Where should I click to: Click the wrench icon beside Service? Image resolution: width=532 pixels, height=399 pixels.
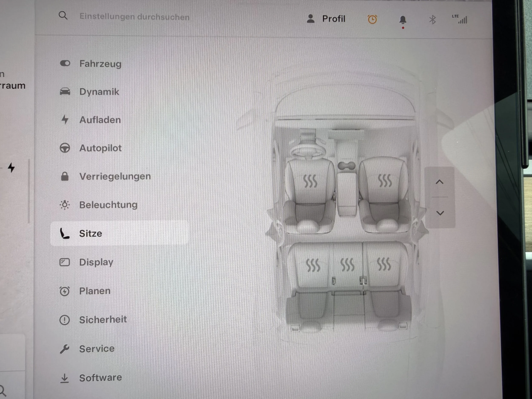click(64, 349)
